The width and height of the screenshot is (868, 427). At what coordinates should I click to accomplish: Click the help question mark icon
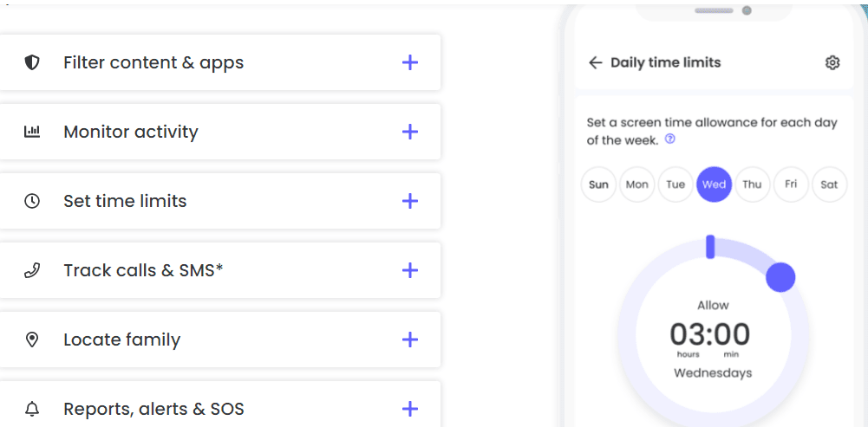669,139
